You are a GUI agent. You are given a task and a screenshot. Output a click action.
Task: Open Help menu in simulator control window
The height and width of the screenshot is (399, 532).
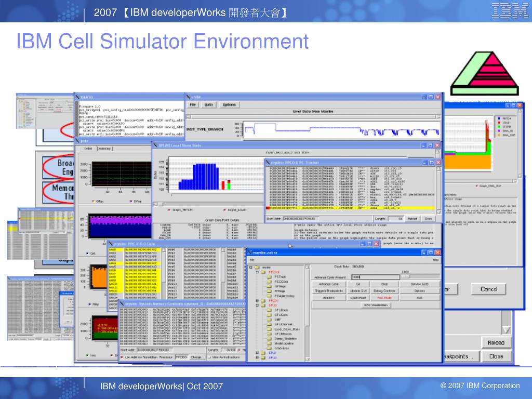[436, 260]
